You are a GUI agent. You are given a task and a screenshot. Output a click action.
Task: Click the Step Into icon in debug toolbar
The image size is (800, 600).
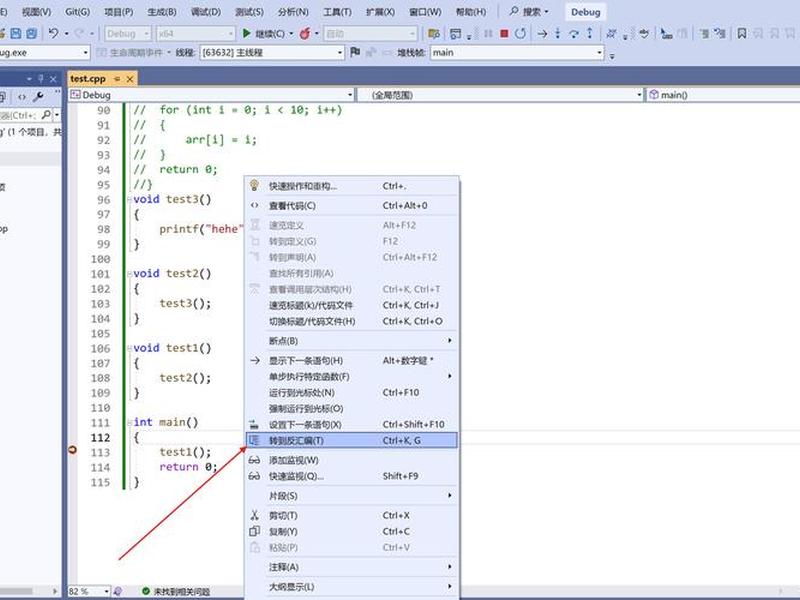tap(558, 34)
